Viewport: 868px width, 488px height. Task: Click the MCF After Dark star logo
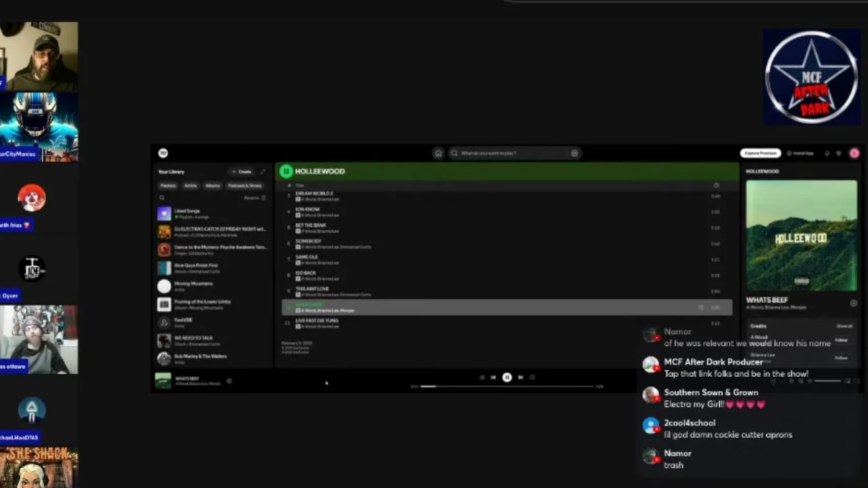[x=812, y=77]
